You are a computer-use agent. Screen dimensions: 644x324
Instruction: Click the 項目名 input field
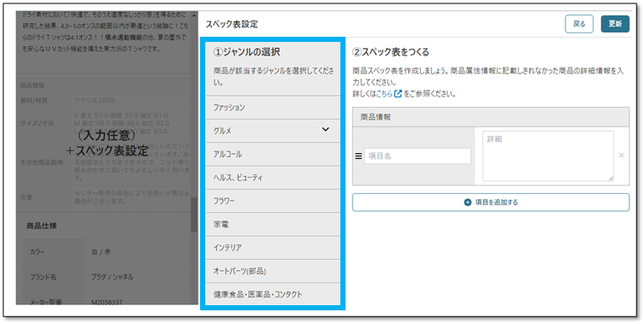coord(417,156)
